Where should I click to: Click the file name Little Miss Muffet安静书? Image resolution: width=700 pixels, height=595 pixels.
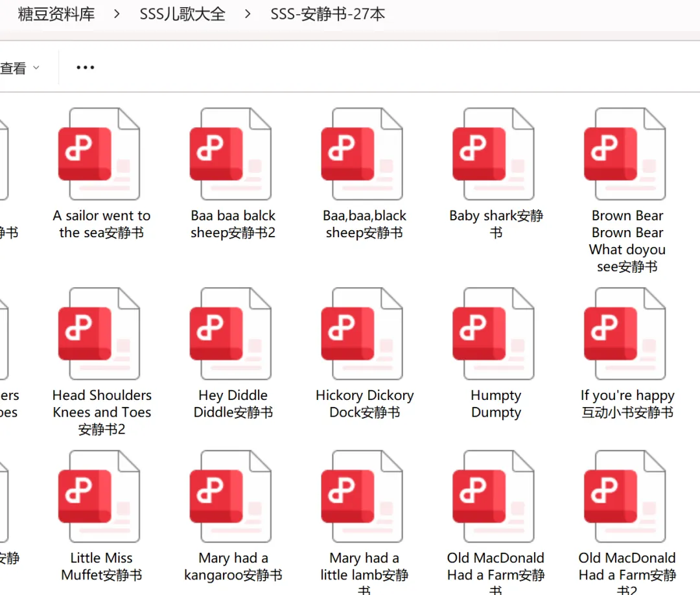click(x=102, y=566)
